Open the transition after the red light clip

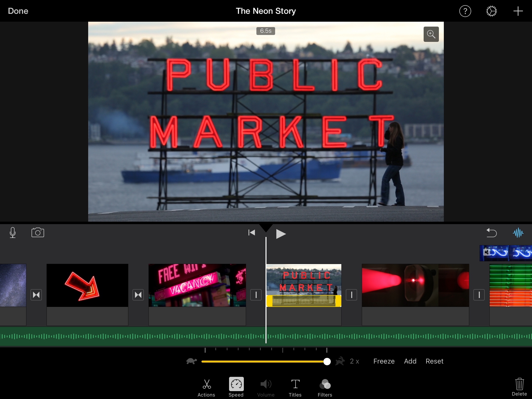479,295
